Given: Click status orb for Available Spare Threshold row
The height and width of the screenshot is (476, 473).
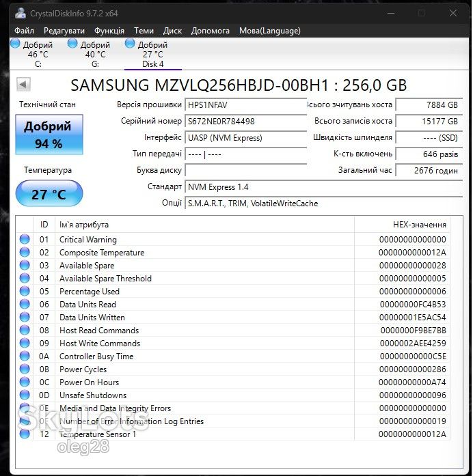Looking at the screenshot, I should (25, 278).
